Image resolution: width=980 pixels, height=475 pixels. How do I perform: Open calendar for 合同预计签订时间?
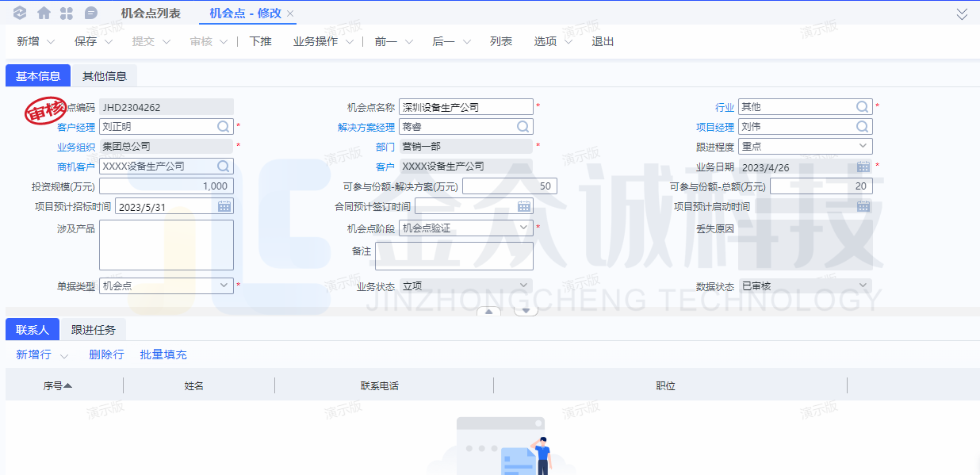(524, 206)
